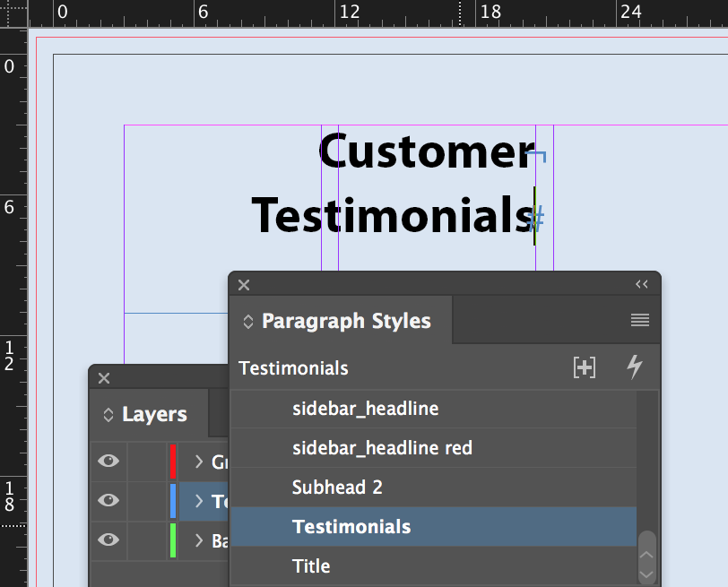Hide the green-marked layer via eye icon
The height and width of the screenshot is (587, 728).
(x=108, y=540)
